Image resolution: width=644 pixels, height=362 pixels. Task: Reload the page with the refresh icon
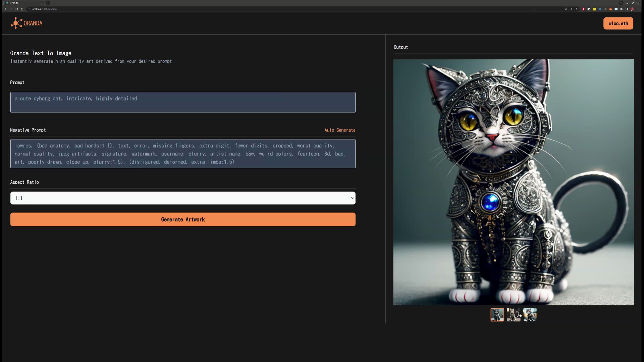point(16,9)
